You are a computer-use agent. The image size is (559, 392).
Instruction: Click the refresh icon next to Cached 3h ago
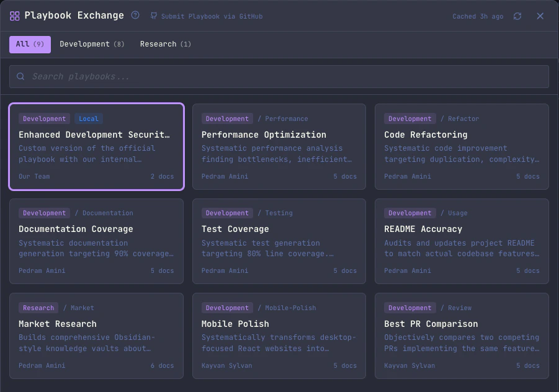click(517, 16)
